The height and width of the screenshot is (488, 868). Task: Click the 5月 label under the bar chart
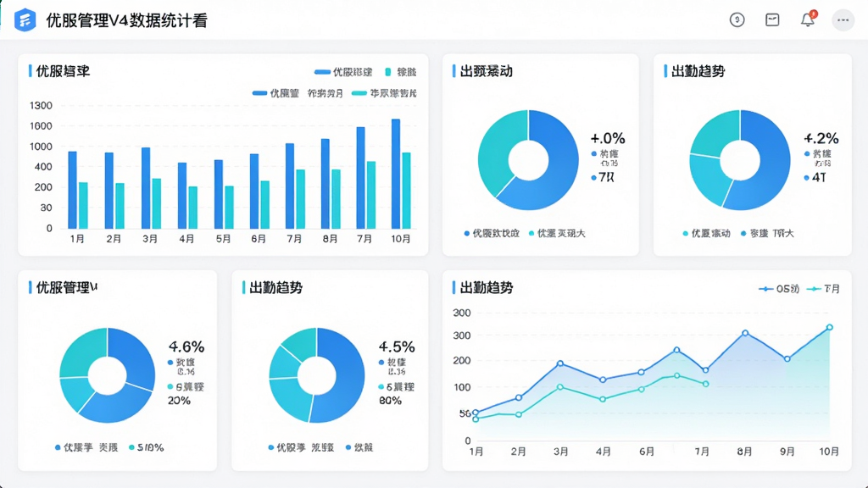click(223, 239)
